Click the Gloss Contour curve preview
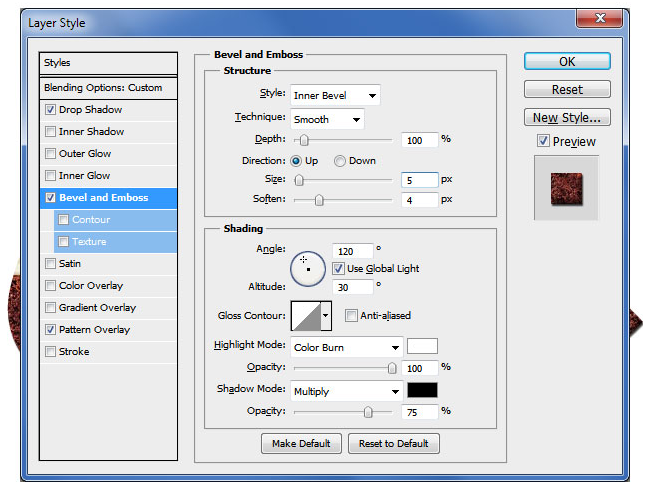This screenshot has height=483, width=645. (305, 317)
